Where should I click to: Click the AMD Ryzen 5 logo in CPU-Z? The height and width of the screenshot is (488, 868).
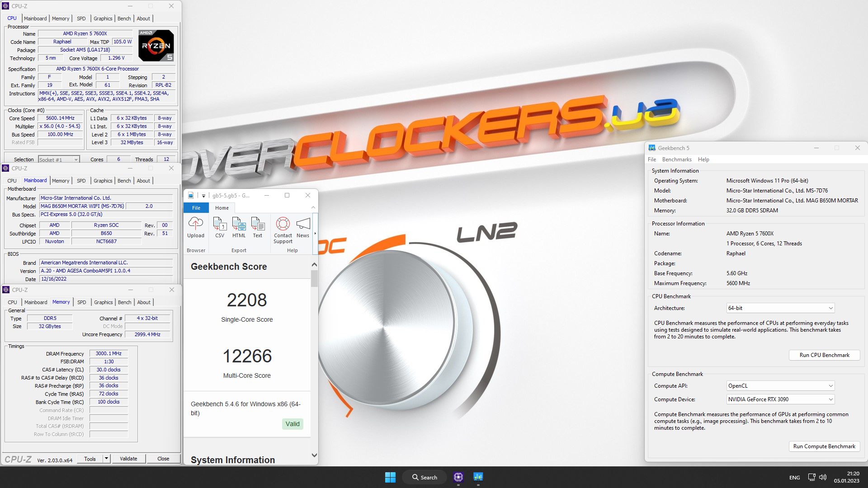(156, 46)
